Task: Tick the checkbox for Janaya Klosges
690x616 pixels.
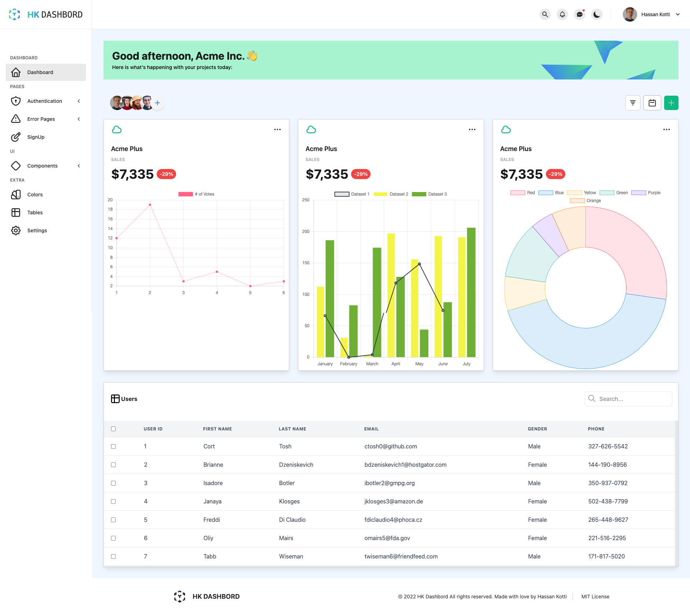Action: (114, 501)
